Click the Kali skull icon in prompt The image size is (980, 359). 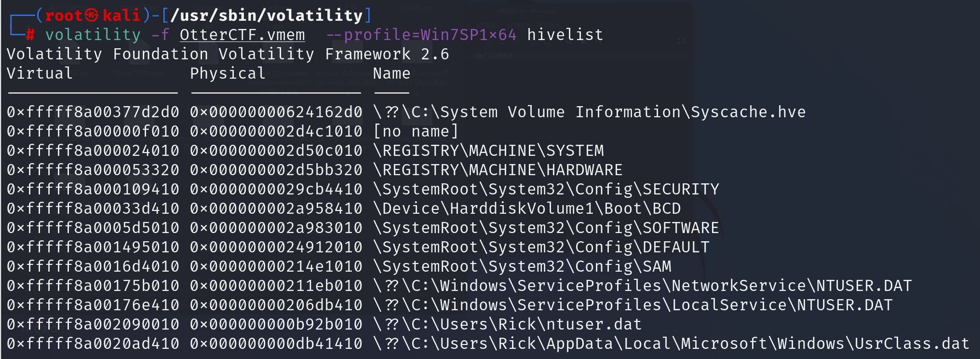pyautogui.click(x=92, y=15)
